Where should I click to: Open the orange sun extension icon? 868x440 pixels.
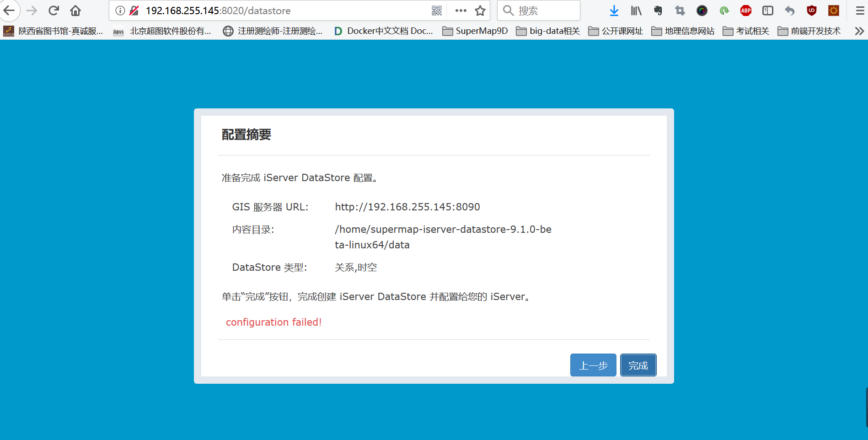(834, 11)
